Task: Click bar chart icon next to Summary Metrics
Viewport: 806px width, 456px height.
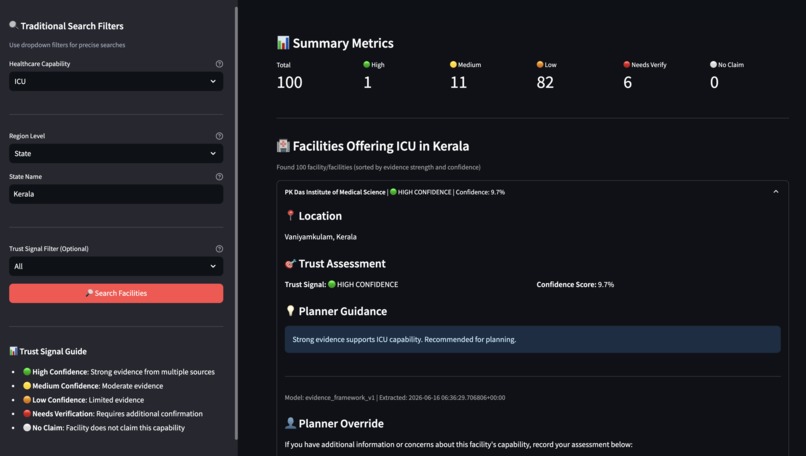Action: 283,43
